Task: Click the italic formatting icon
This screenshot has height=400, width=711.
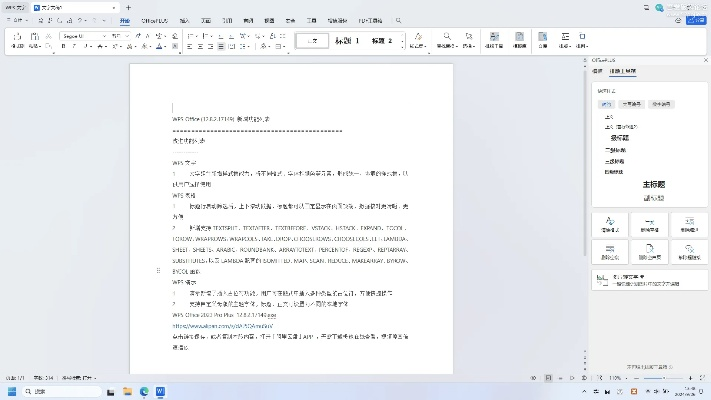Action: click(76, 46)
